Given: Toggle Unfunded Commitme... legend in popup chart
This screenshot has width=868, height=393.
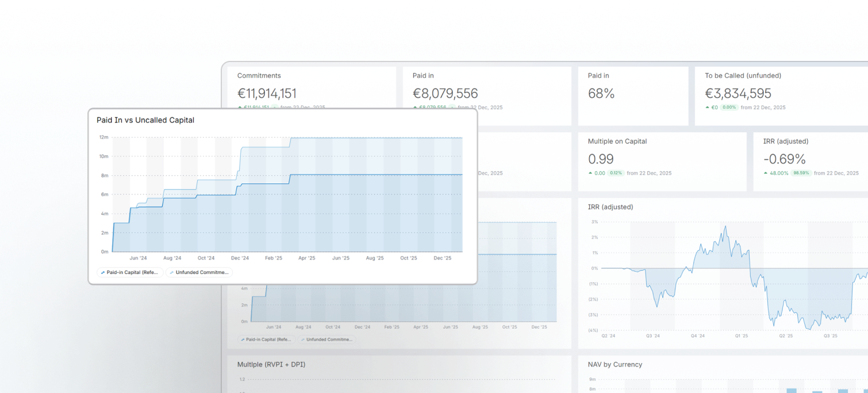Looking at the screenshot, I should [199, 272].
